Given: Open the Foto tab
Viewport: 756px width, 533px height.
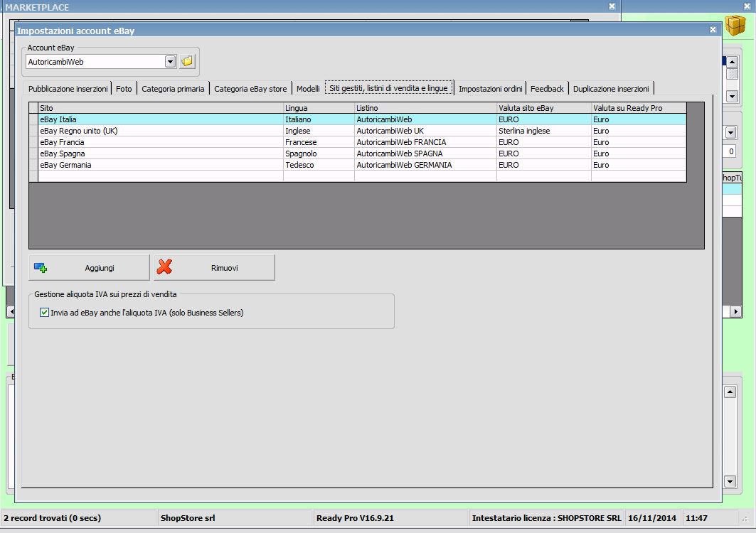Looking at the screenshot, I should coord(124,89).
